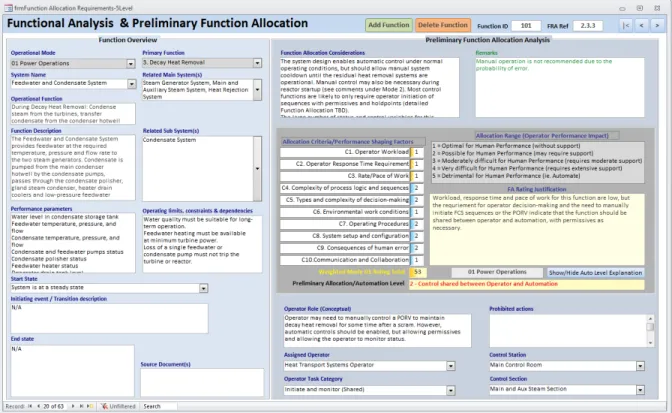The width and height of the screenshot is (672, 413).
Task: Click the Source Document(s) text box
Action: pyautogui.click(x=202, y=383)
